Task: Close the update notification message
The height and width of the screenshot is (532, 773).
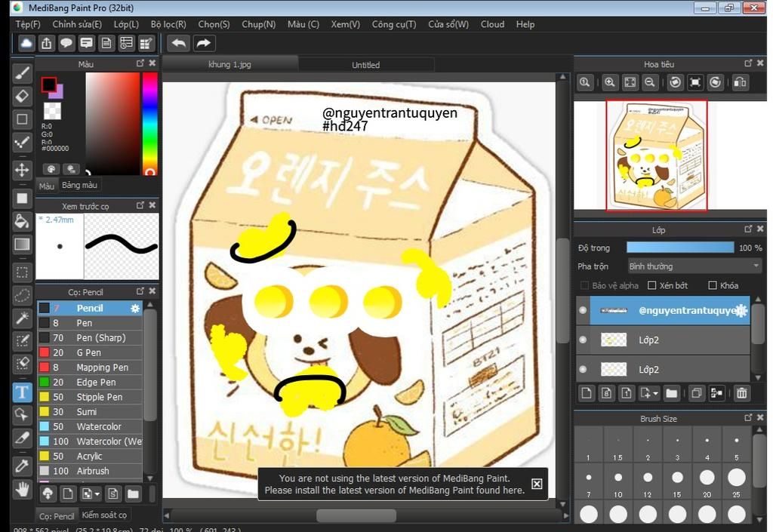Action: (537, 484)
